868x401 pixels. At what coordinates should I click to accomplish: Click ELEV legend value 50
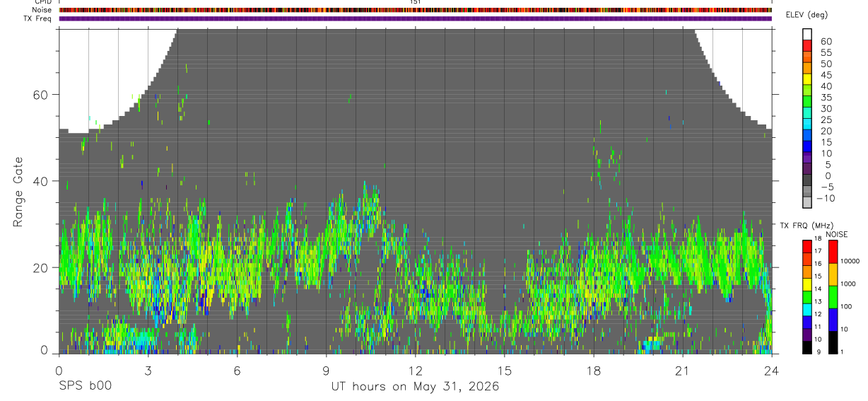pos(826,64)
